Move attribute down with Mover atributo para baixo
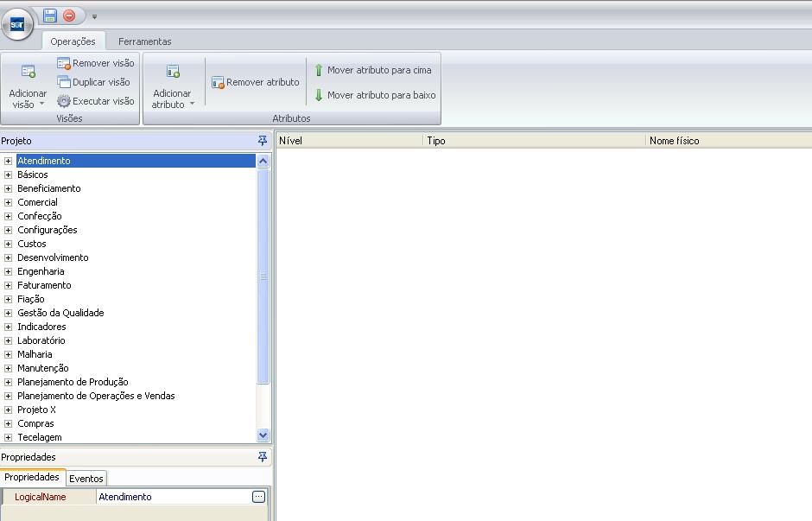This screenshot has height=521, width=812. [374, 95]
